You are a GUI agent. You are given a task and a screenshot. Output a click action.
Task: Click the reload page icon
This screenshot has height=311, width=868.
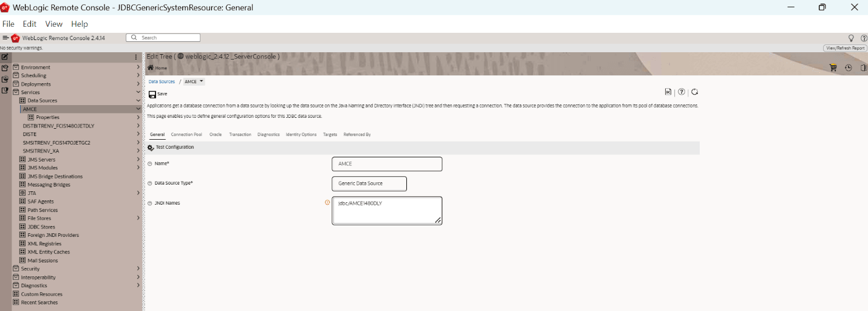click(695, 92)
